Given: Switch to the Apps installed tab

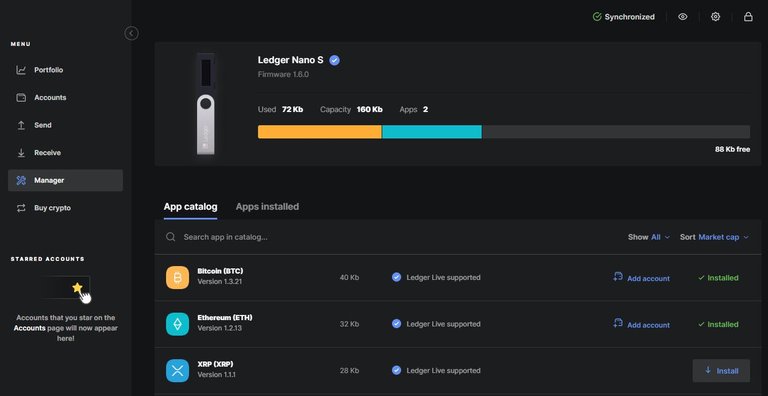Looking at the screenshot, I should tap(267, 207).
